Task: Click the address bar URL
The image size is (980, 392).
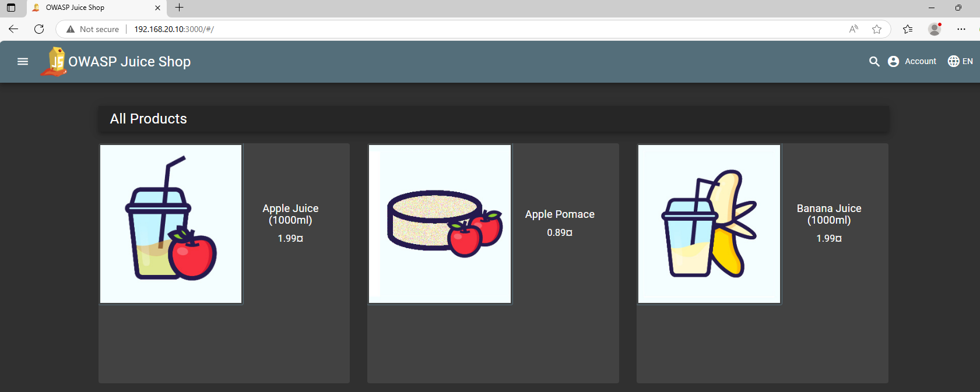Action: (174, 29)
